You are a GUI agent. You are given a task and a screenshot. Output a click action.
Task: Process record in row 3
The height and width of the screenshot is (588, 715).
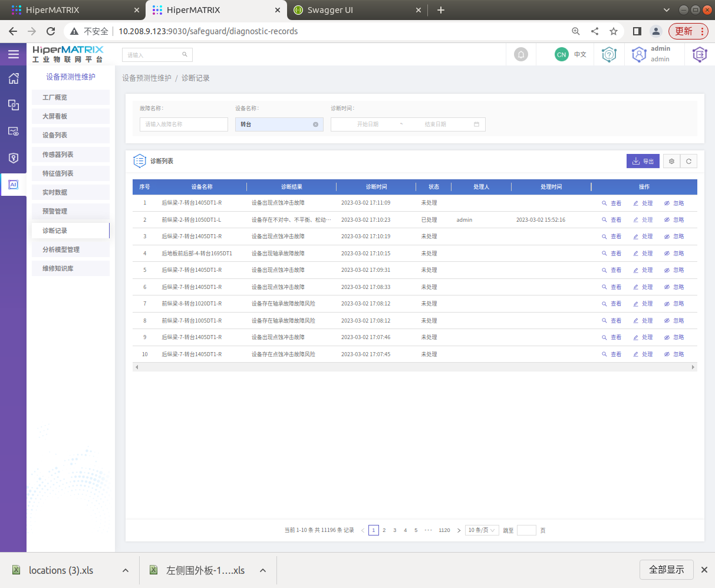[643, 236]
